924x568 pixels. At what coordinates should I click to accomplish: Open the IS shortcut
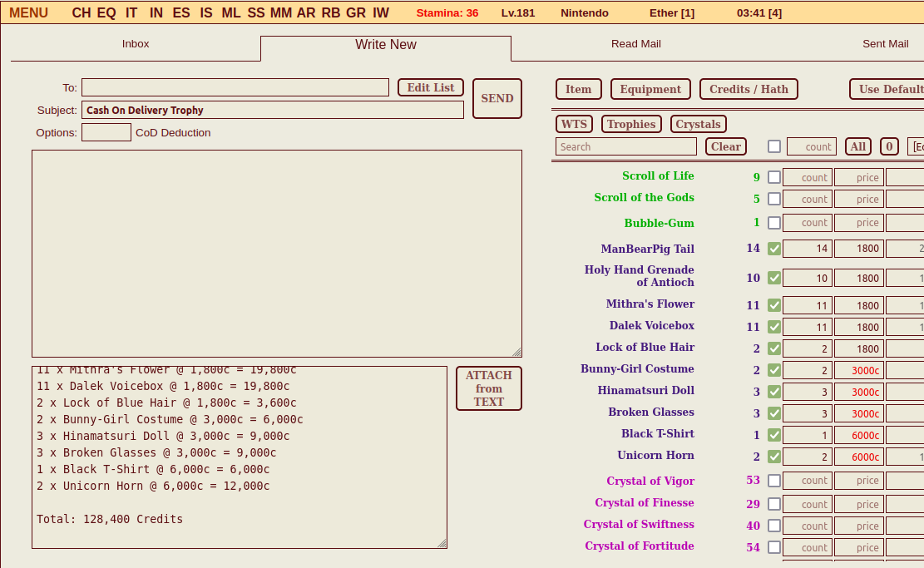pos(205,13)
